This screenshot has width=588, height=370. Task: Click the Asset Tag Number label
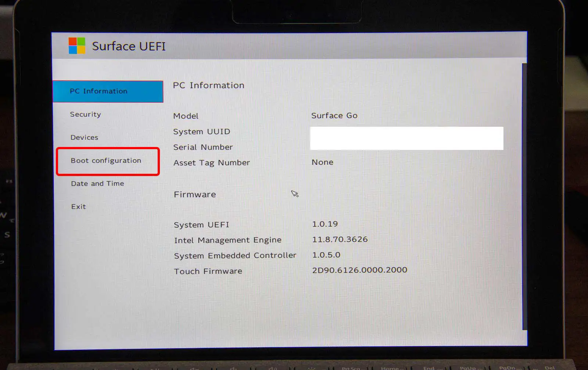(211, 163)
